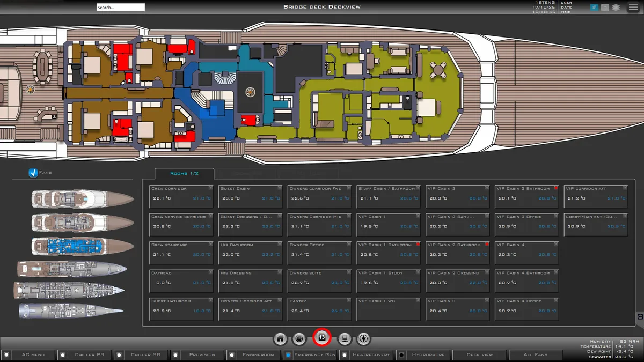Open the All Fans panel
The height and width of the screenshot is (362, 644).
pyautogui.click(x=536, y=354)
